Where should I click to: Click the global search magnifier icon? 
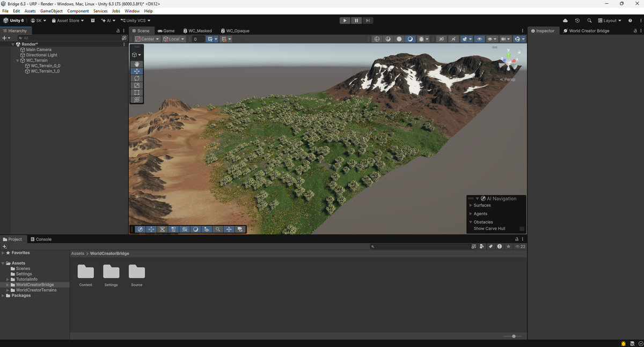tap(589, 20)
